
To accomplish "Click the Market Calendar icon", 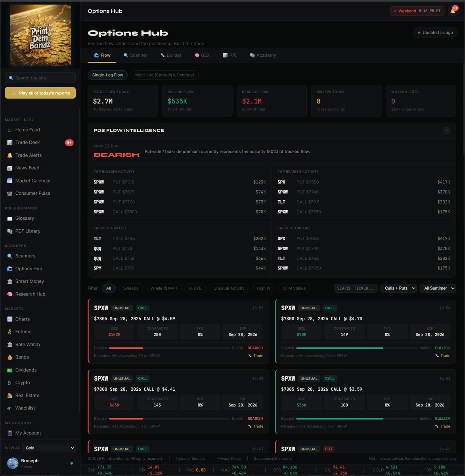I will (x=10, y=180).
